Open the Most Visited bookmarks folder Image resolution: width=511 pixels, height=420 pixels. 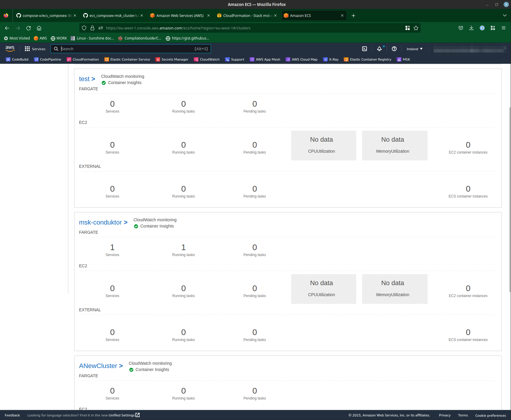pos(17,38)
